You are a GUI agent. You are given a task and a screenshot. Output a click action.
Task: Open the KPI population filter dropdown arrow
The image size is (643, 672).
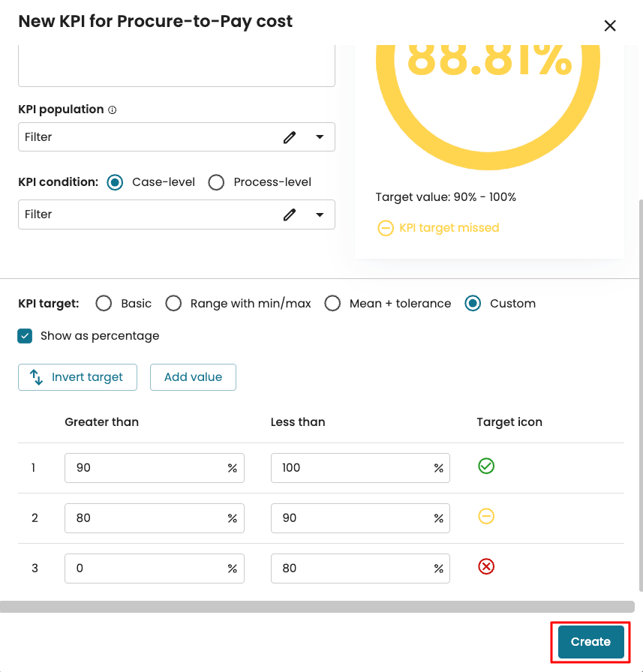tap(320, 137)
